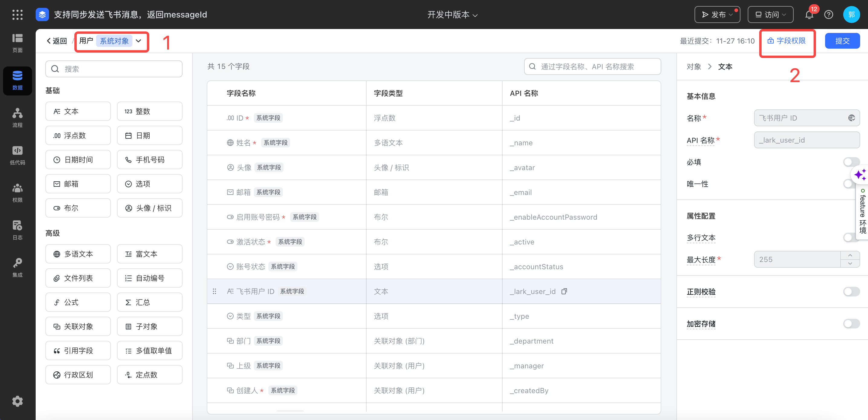Add a 公式 field type
This screenshot has width=868, height=420.
[x=78, y=302]
